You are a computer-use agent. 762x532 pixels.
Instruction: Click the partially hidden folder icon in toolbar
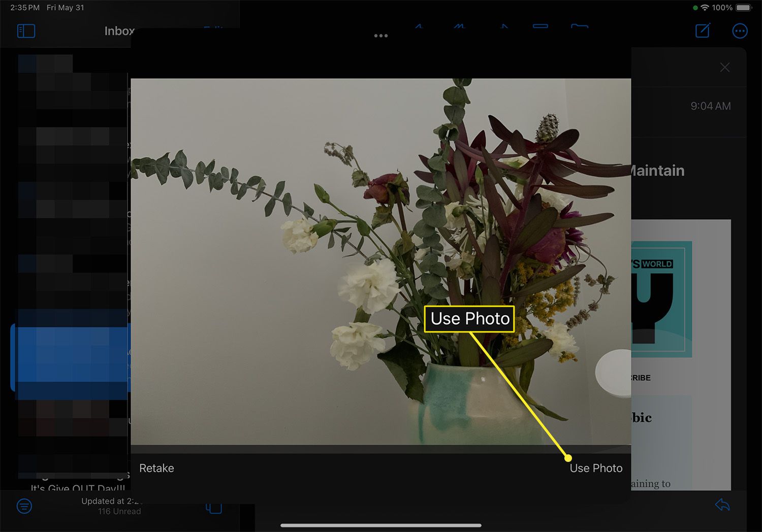coord(579,26)
